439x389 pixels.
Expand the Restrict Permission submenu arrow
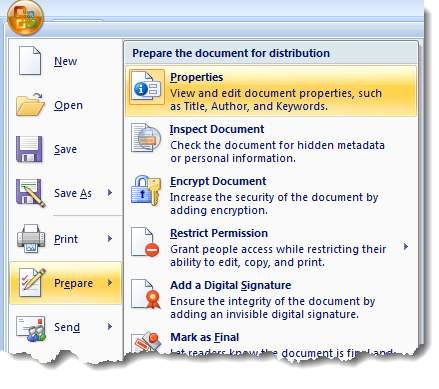tap(406, 247)
